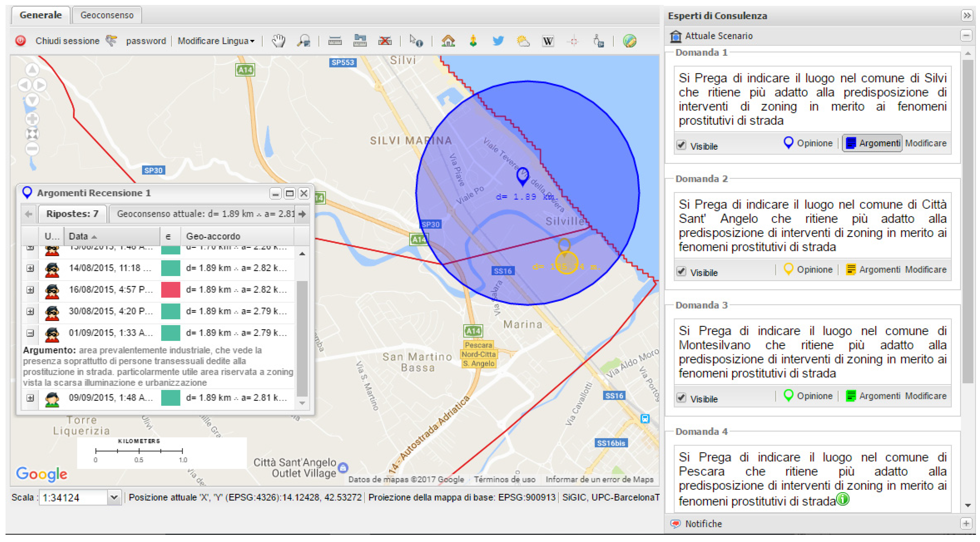Toggle the Visibile checkbox in Domanda 2
The width and height of the screenshot is (980, 542).
pos(681,272)
